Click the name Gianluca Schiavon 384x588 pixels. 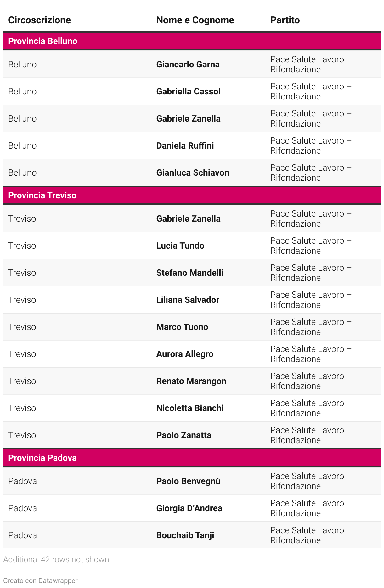[193, 173]
